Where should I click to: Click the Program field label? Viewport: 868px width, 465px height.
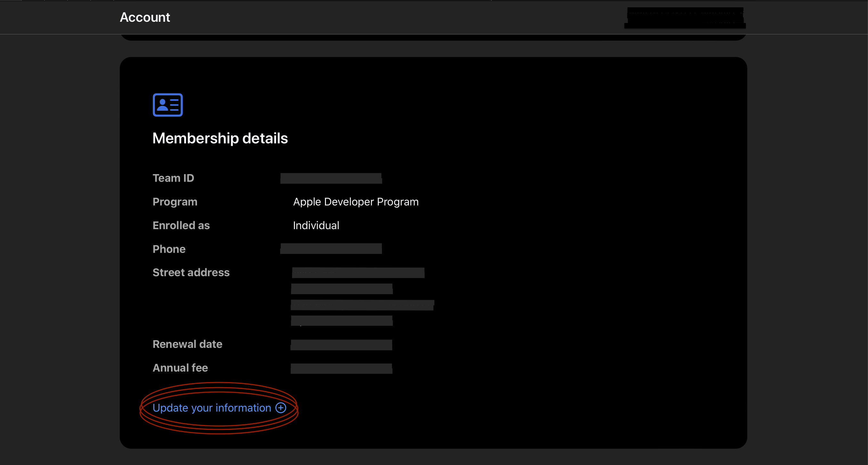point(175,202)
